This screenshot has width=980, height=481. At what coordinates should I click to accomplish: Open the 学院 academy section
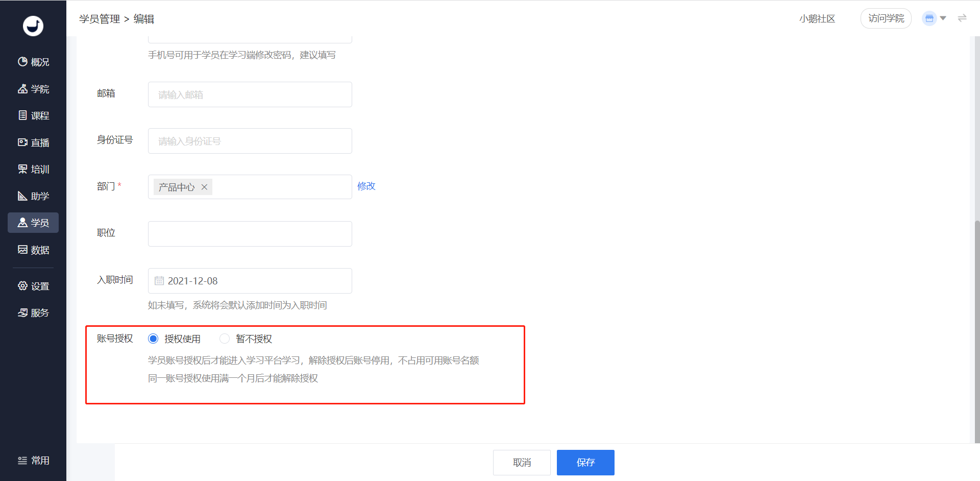(x=33, y=89)
